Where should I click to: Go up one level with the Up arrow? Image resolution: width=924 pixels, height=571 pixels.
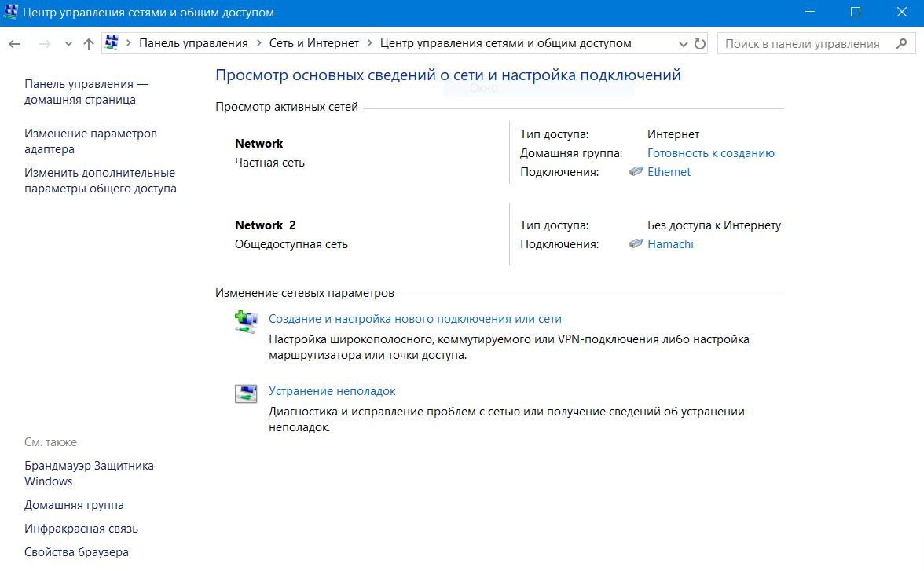(88, 44)
